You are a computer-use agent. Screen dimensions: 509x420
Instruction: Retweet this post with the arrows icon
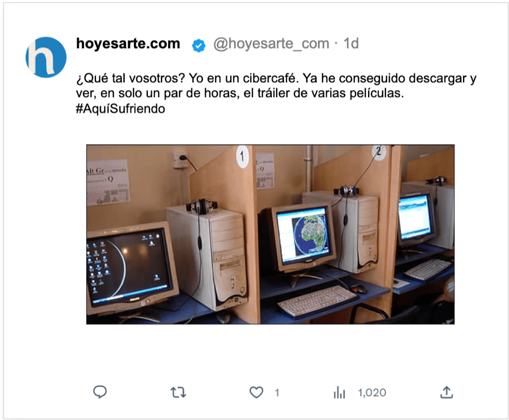[x=178, y=392]
